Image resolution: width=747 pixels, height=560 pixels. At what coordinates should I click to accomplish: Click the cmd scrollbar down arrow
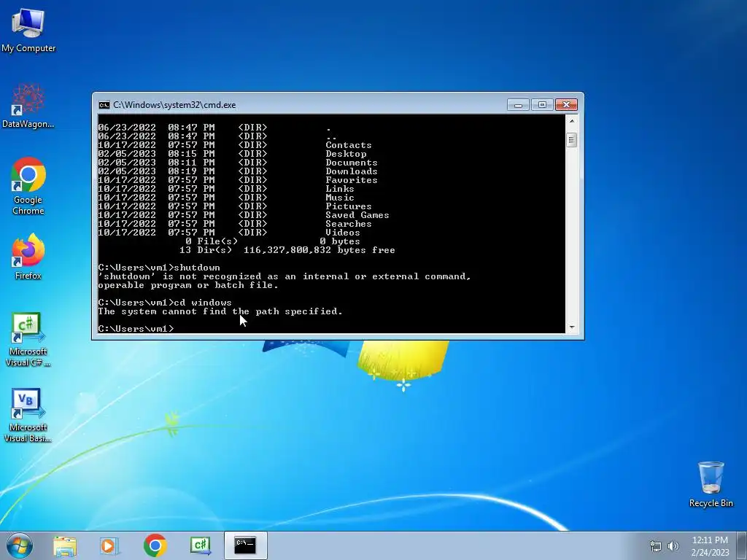click(x=572, y=327)
